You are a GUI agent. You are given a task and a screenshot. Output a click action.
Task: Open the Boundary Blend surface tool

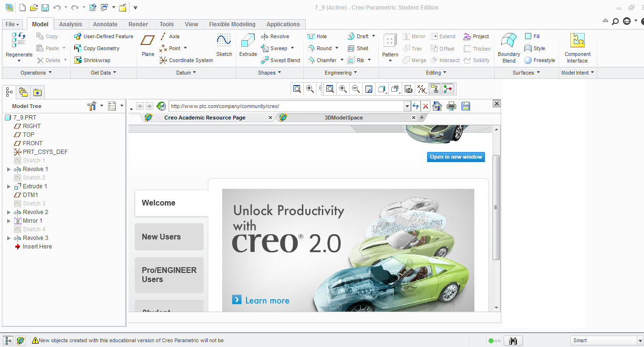coord(509,48)
